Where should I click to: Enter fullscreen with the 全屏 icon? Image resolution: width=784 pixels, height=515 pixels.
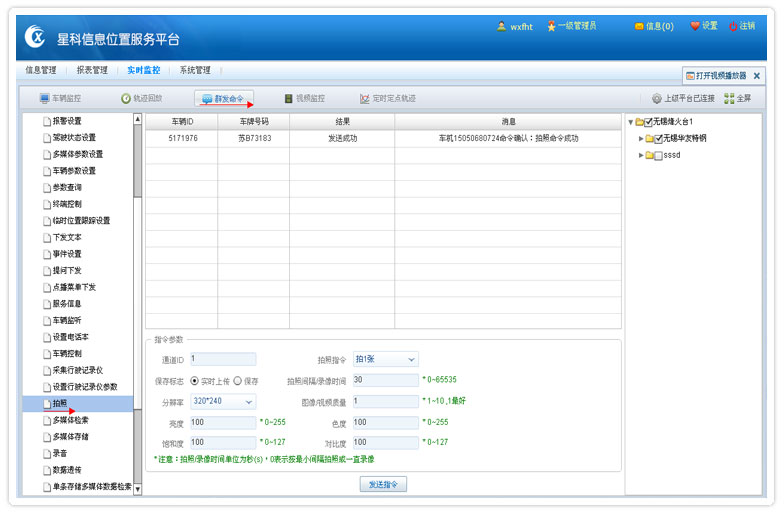[x=729, y=99]
